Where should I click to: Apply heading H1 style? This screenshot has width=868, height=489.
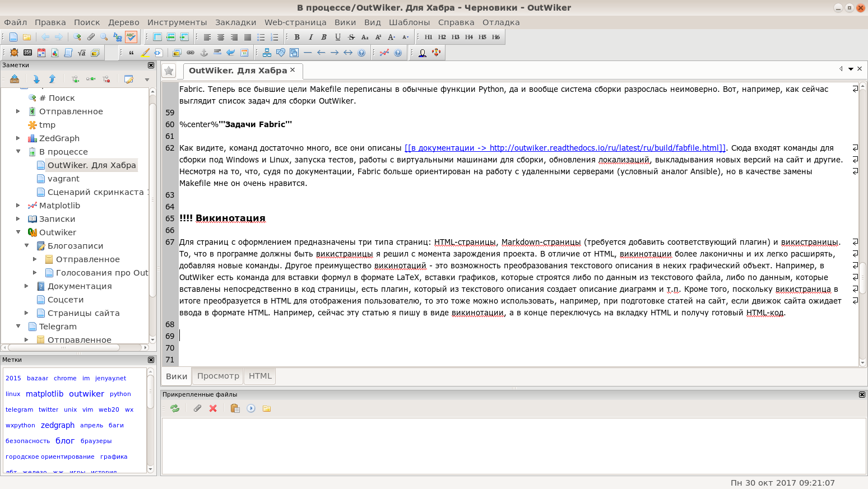(x=428, y=37)
